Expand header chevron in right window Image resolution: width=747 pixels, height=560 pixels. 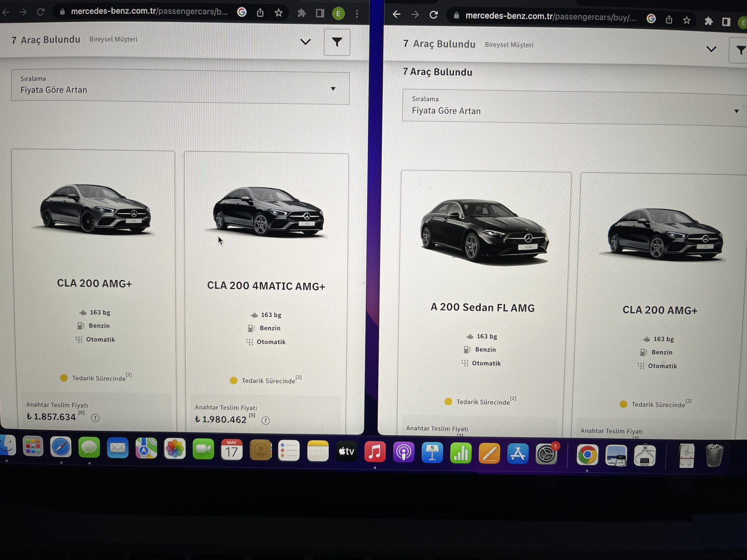point(711,49)
